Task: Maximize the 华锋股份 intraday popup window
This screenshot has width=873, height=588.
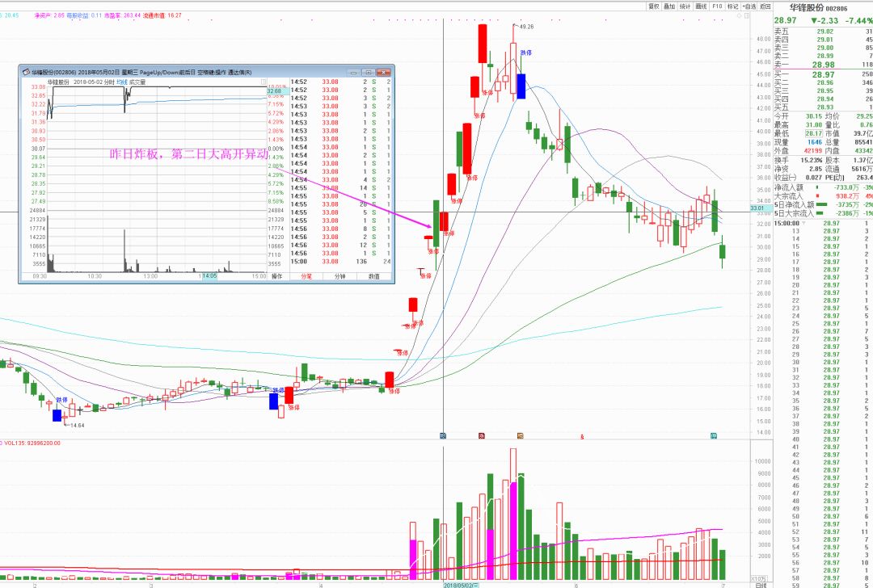Action: click(x=368, y=73)
